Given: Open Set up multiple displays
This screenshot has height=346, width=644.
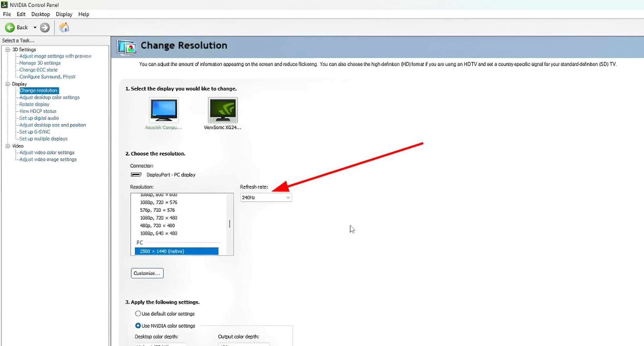Looking at the screenshot, I should [x=43, y=139].
